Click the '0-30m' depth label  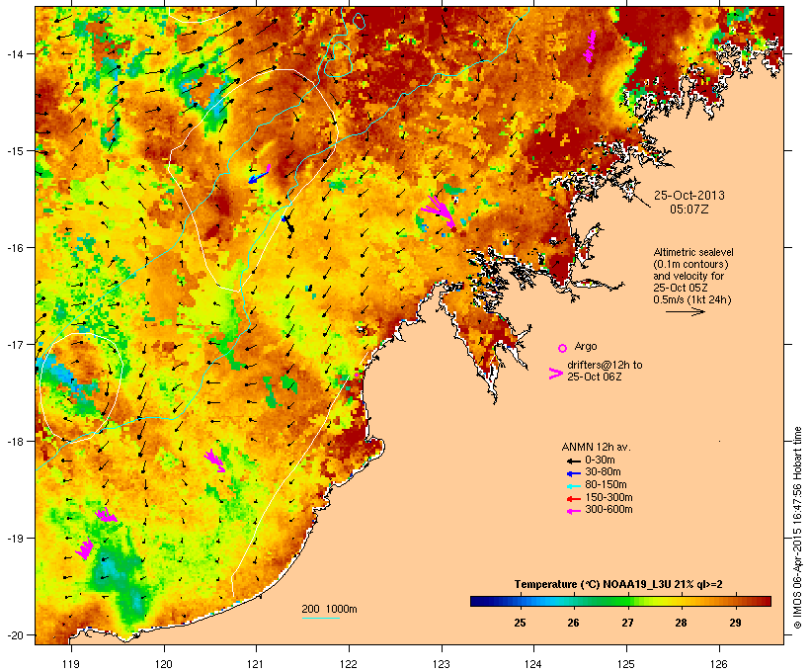point(600,461)
